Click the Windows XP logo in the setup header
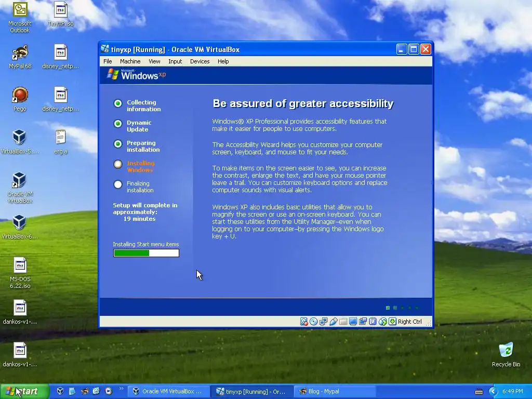 point(137,75)
